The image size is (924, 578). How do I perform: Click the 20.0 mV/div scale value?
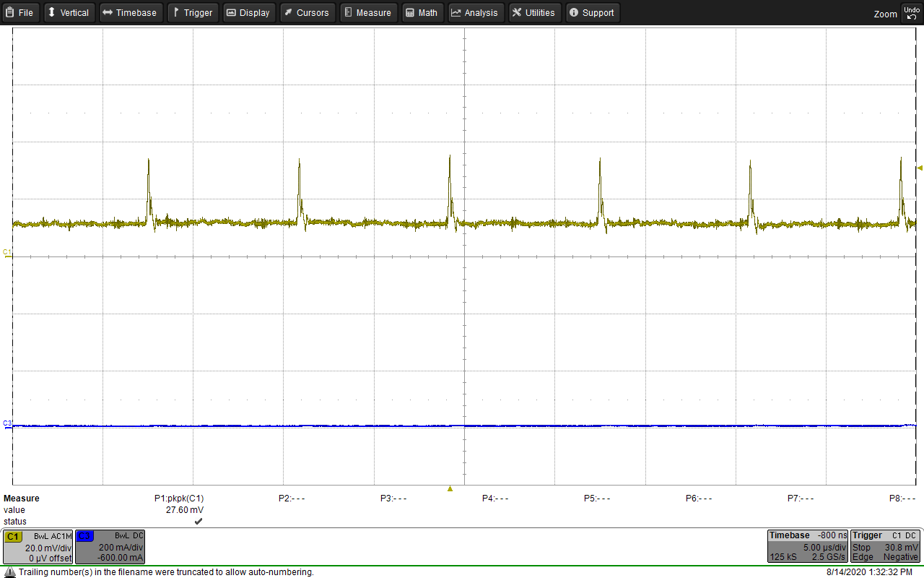tap(48, 548)
